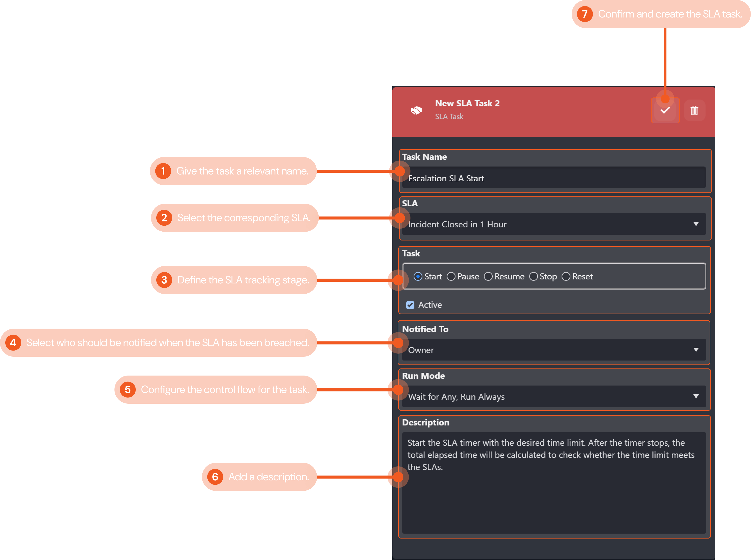The image size is (751, 560).
Task: Select the Start radio button
Action: click(418, 277)
